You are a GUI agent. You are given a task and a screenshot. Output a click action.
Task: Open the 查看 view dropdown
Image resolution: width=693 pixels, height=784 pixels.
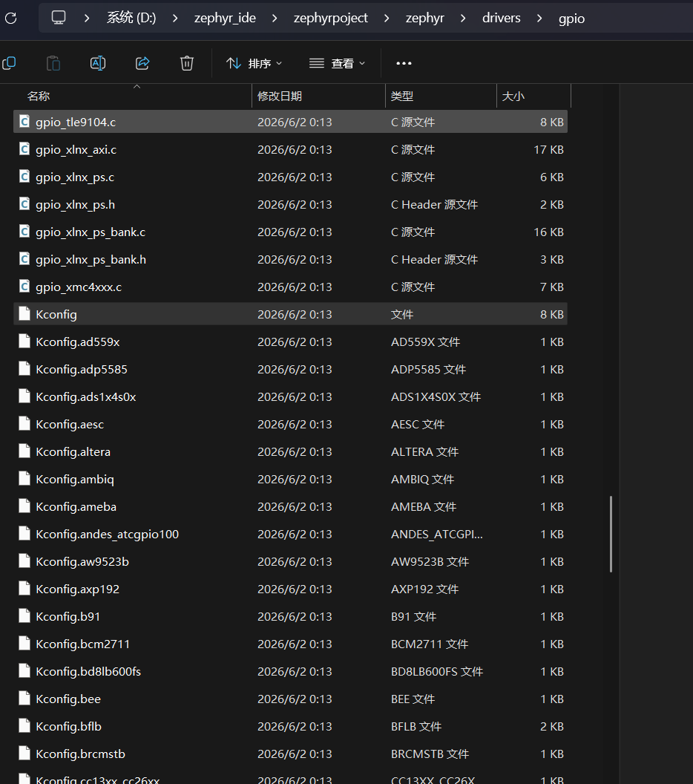click(338, 64)
